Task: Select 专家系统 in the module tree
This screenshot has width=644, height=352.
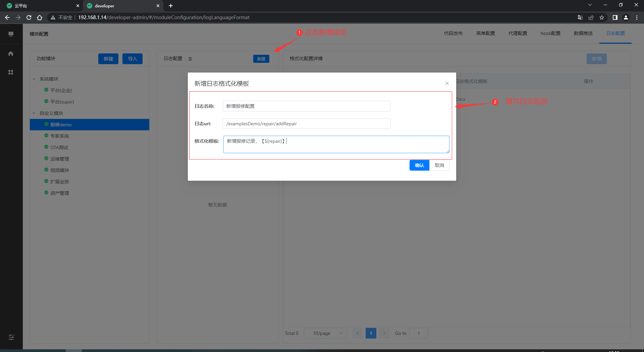Action: (59, 136)
